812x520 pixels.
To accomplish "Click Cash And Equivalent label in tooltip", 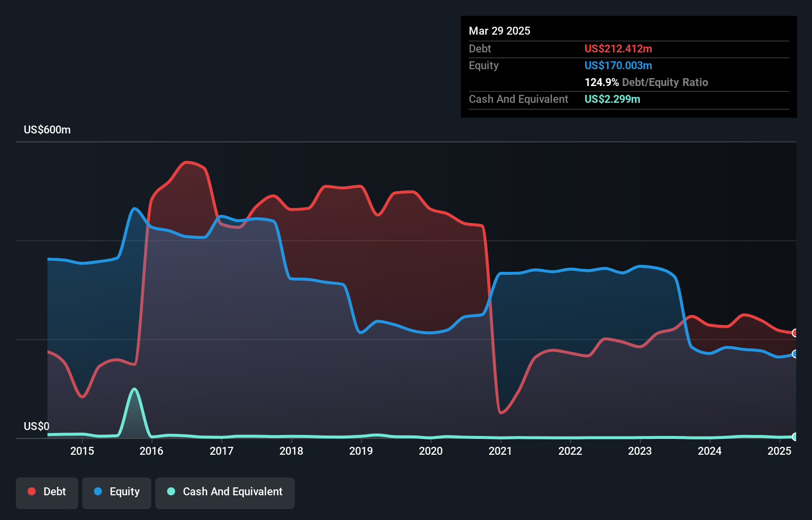I will [518, 99].
